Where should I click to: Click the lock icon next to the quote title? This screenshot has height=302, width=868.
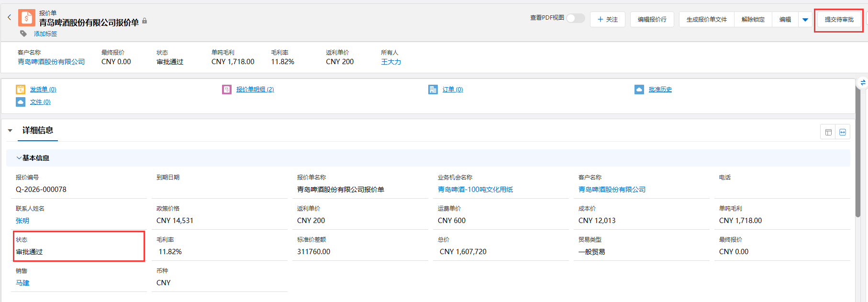point(145,21)
